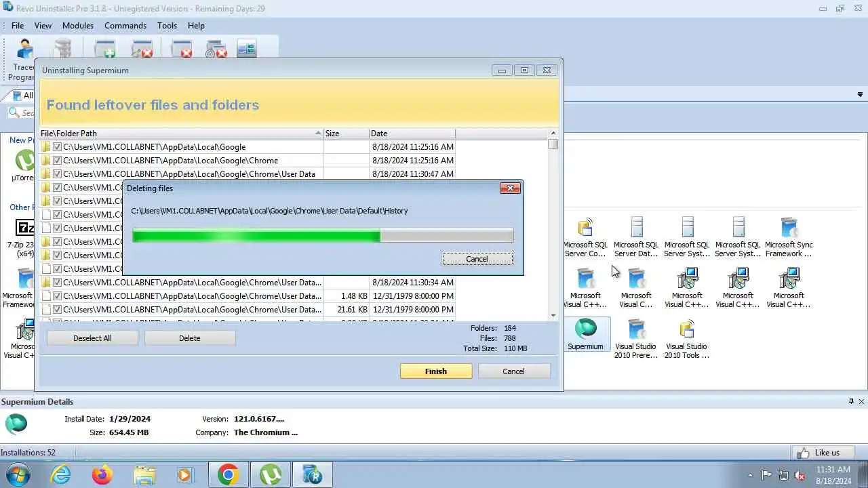The image size is (868, 488).
Task: Select Visual Studio 2010 Tools program icon
Action: 687,339
